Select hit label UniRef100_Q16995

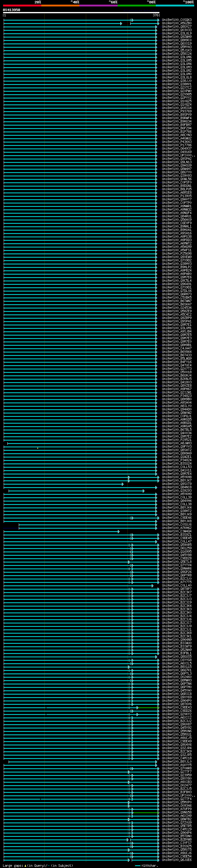[x=177, y=551]
